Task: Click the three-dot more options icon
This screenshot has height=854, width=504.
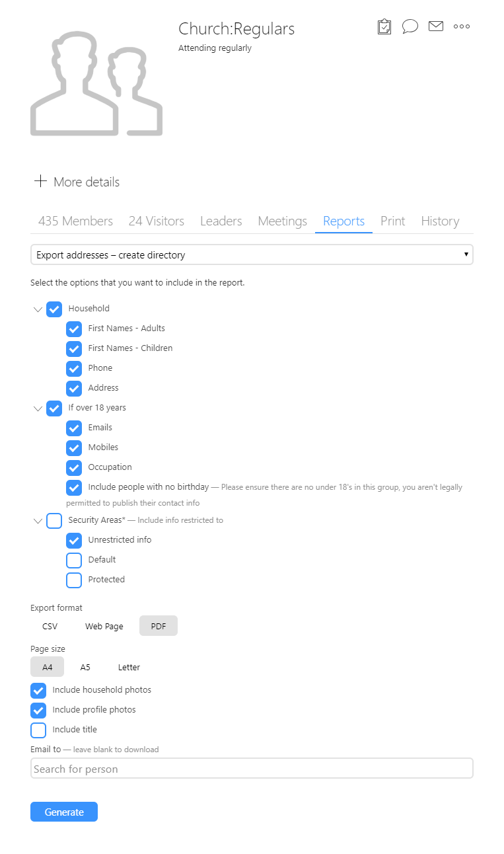Action: coord(461,26)
